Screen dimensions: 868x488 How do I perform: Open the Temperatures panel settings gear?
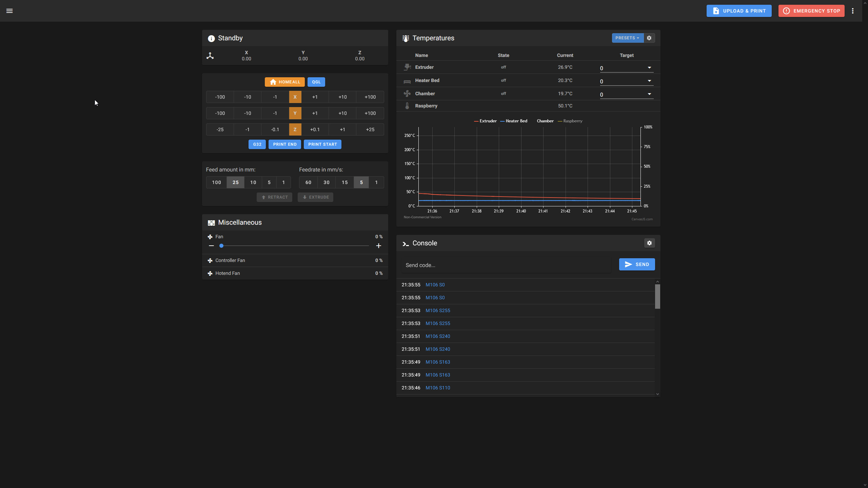649,38
